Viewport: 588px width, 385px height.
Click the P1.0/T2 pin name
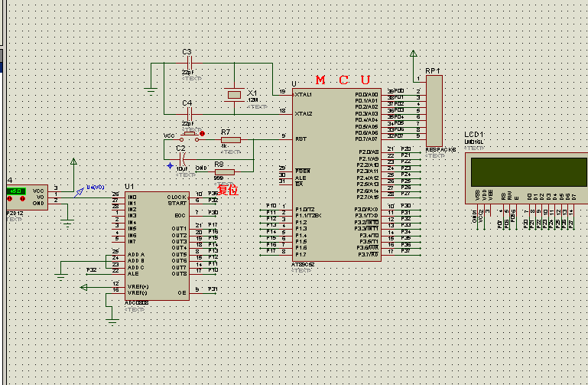(305, 210)
